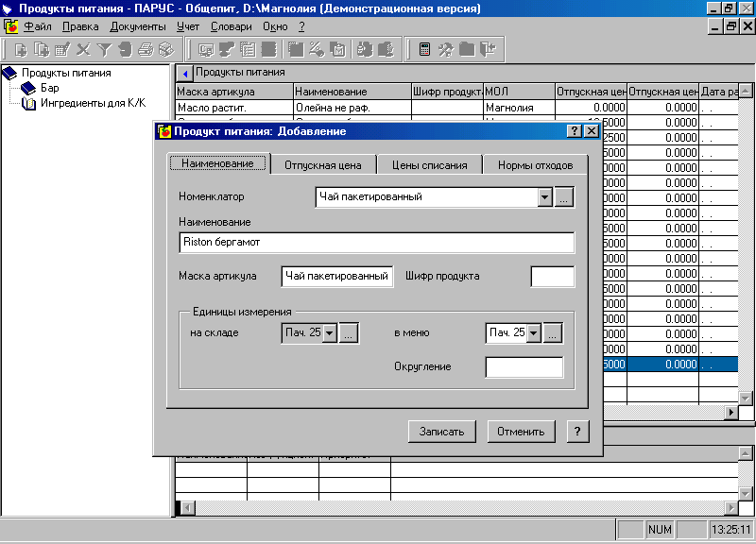Expand the 'на складе' unit dropdown
This screenshot has width=756, height=544.
330,333
